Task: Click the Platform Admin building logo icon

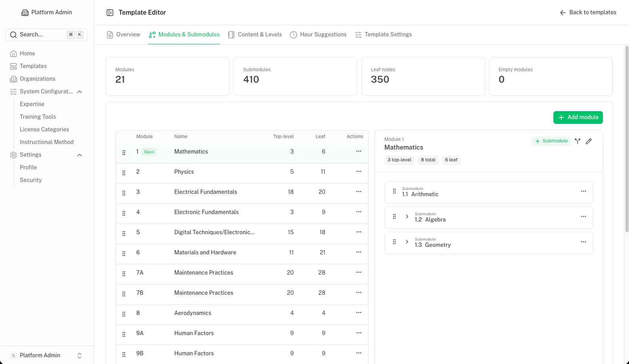Action: 25,13
